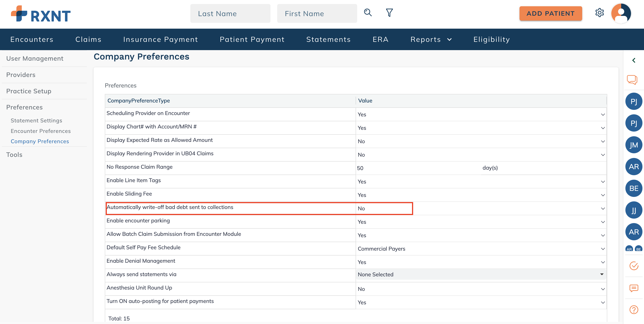
Task: Open the patient search magnifier icon
Action: tap(367, 13)
